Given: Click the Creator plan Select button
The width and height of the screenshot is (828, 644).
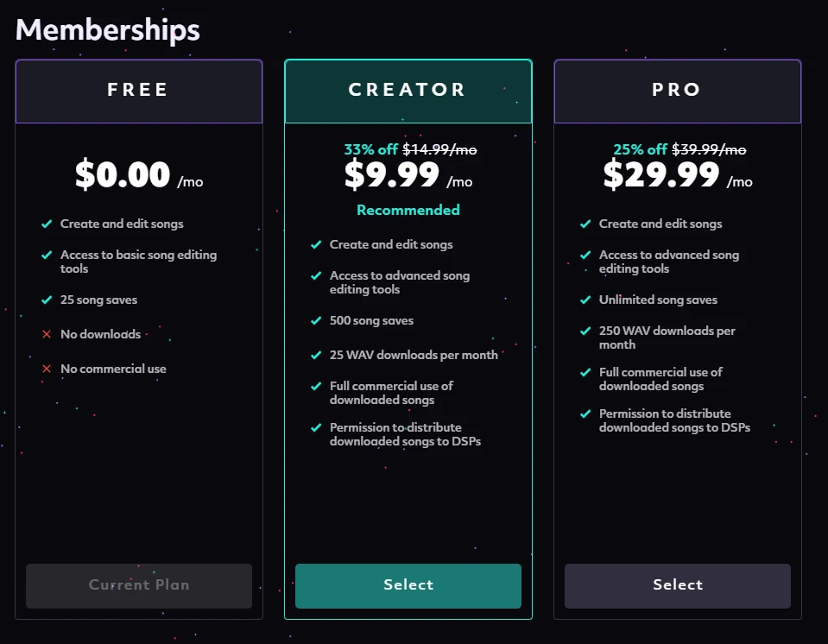Looking at the screenshot, I should [408, 585].
